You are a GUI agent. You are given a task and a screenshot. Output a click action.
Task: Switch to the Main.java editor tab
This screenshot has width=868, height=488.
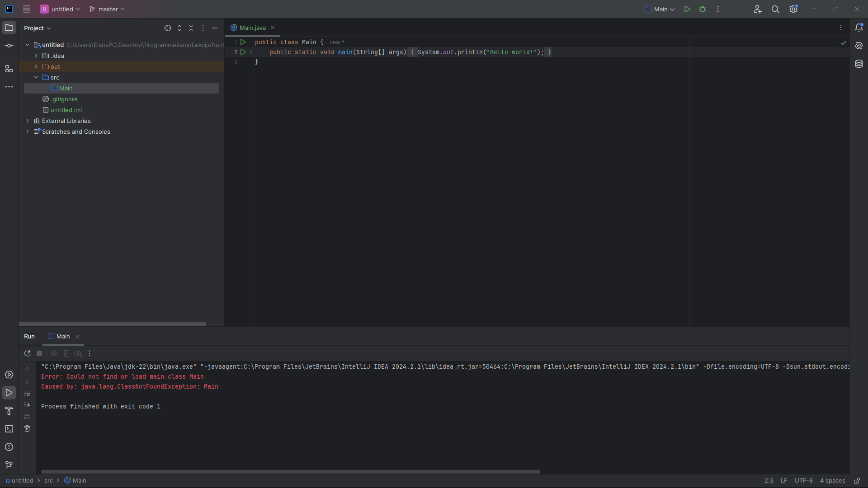251,28
